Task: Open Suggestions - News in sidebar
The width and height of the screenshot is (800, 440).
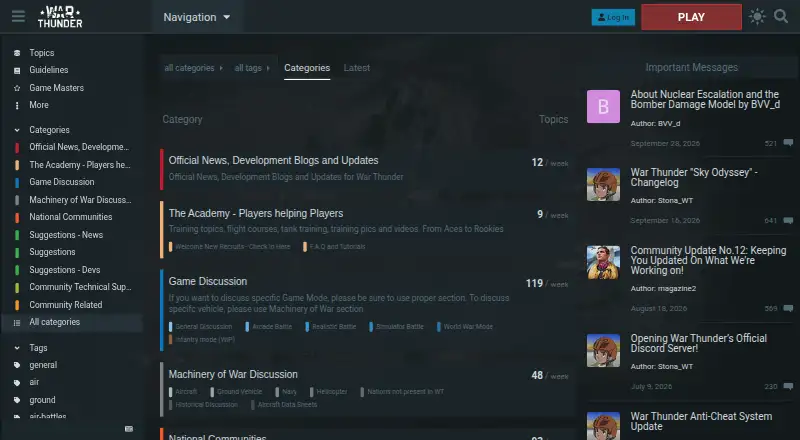Action: point(66,235)
